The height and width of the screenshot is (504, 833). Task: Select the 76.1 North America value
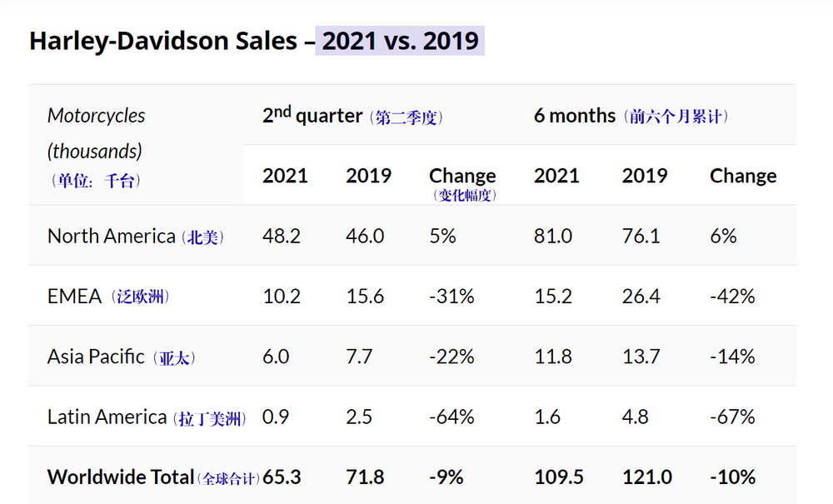click(x=641, y=237)
